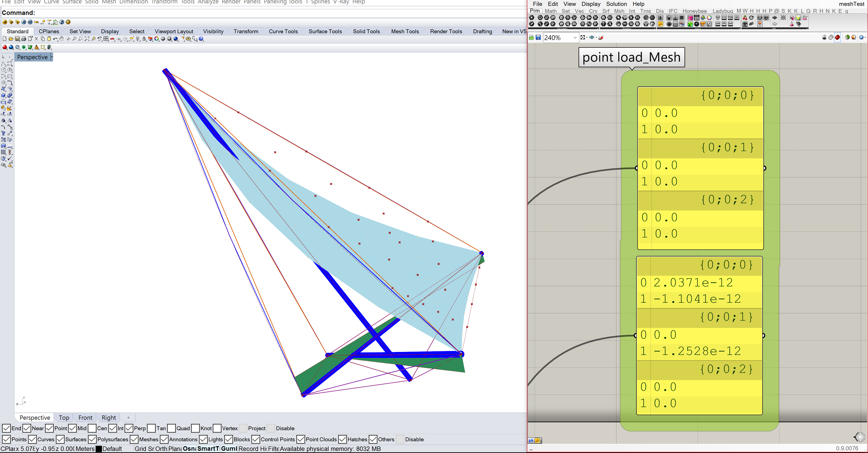
Task: Enable shaded red preview mode in Grasshopper
Action: coord(837,38)
